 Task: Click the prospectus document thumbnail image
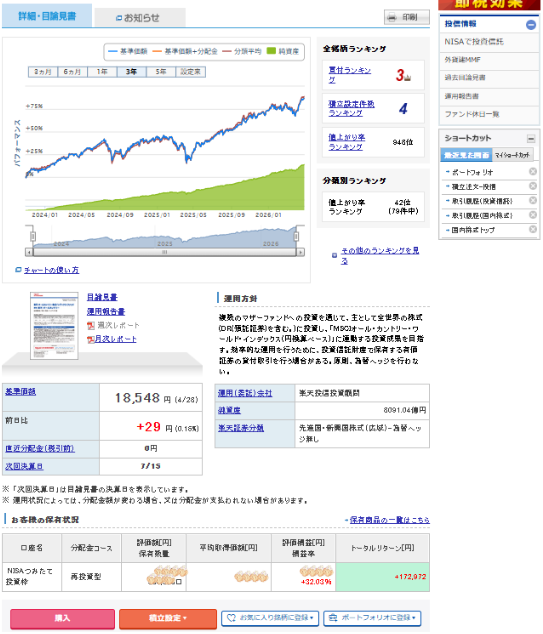54,326
